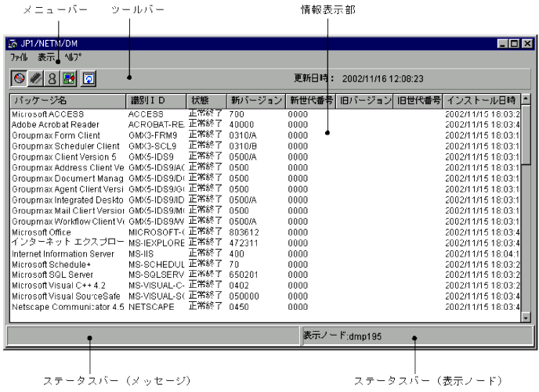Viewport: 539px width, 392px height.
Task: Click the 表示ノード:dmp195 status bar entry
Action: coord(342,336)
